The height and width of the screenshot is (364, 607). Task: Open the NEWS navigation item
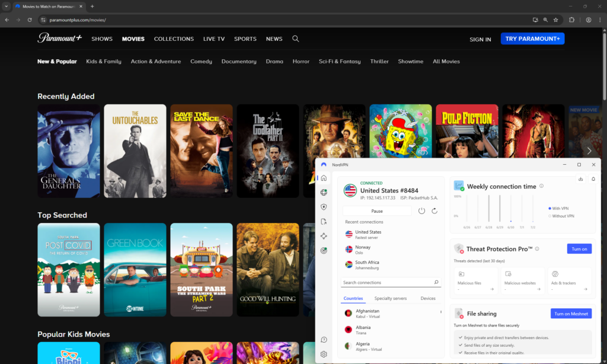(x=274, y=39)
